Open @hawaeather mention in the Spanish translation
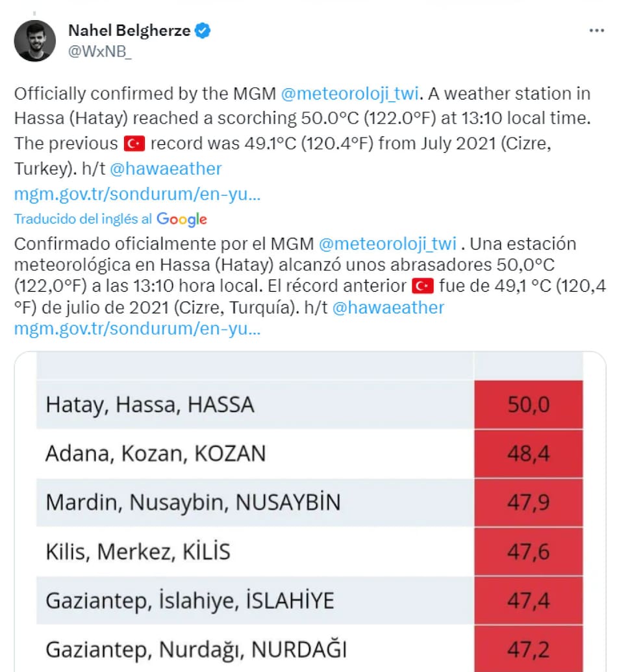This screenshot has height=672, width=617. point(388,307)
